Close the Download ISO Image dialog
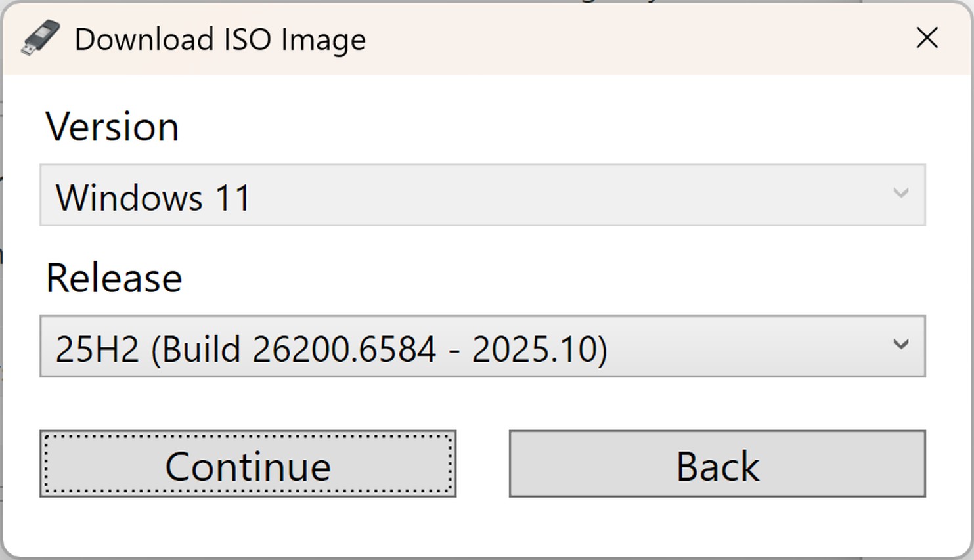974x560 pixels. point(927,38)
